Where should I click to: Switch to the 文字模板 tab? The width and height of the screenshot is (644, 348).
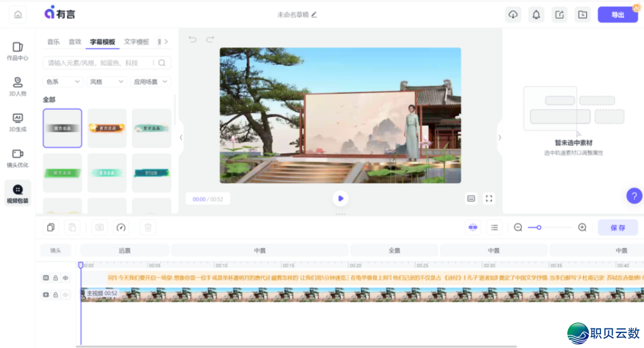tap(138, 42)
